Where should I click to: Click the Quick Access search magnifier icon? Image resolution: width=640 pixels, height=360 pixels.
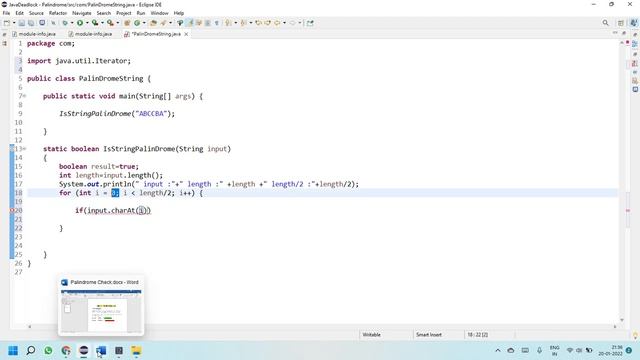point(605,23)
